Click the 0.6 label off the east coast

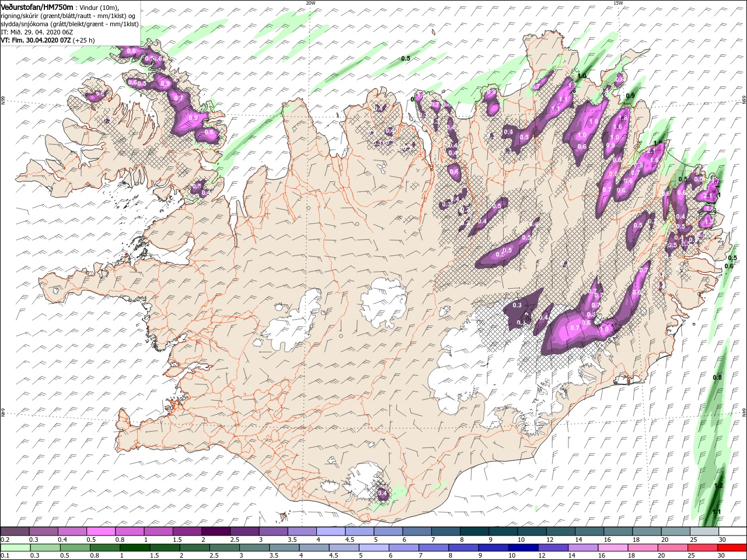click(729, 266)
